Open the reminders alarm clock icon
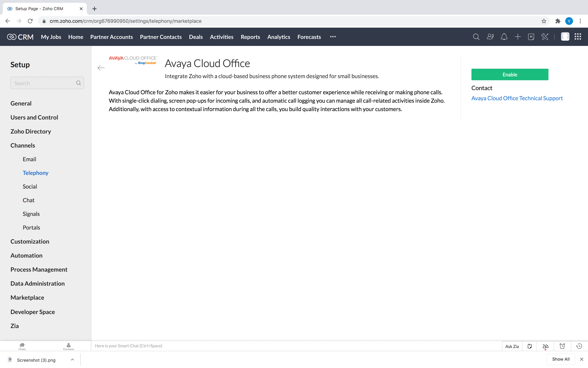This screenshot has height=368, width=588. point(562,346)
